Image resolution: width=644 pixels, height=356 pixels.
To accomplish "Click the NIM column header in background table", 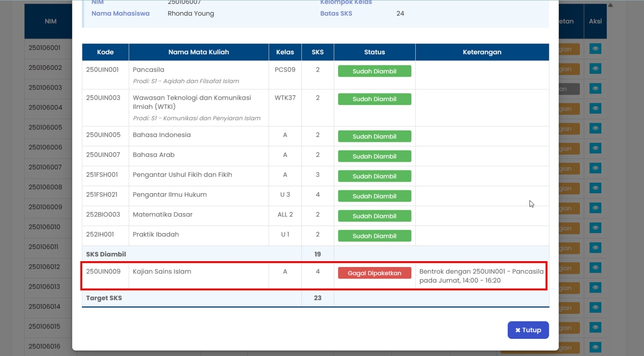I will point(50,22).
